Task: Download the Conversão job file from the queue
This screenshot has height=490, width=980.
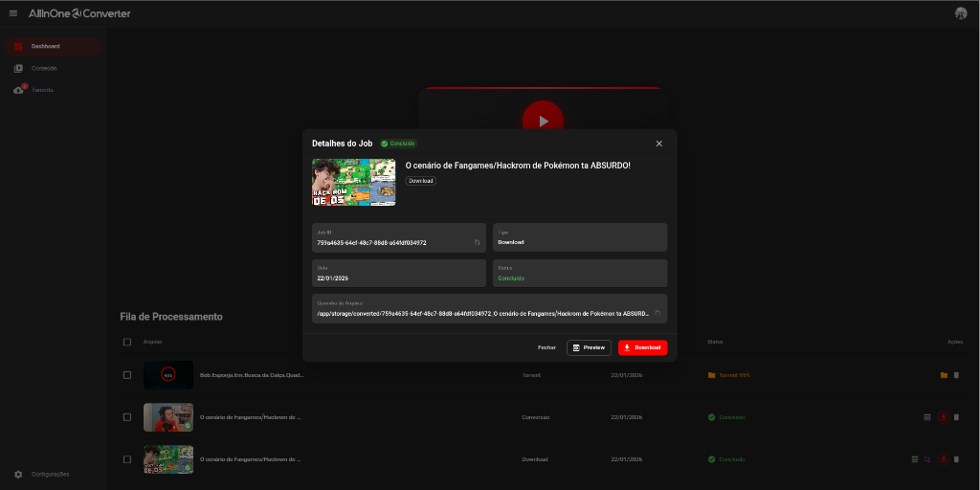Action: click(x=944, y=417)
